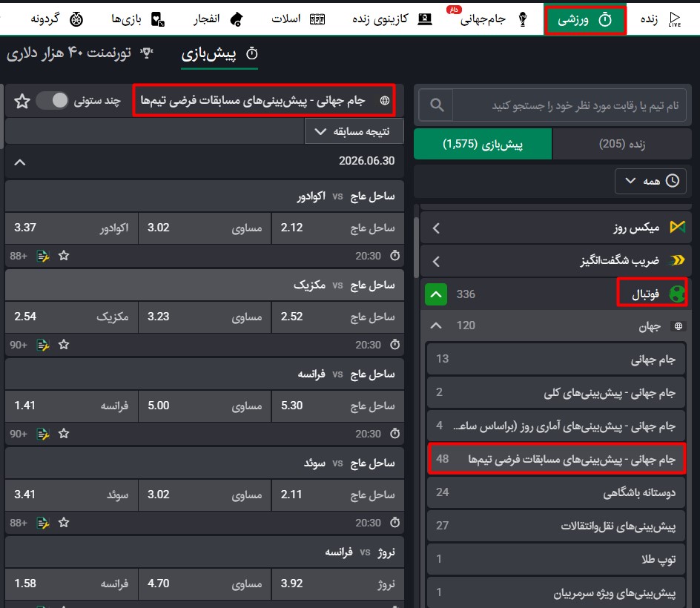Open bet builder icon for ساحل عاج vs مکزیک
The height and width of the screenshot is (608, 700).
(43, 345)
